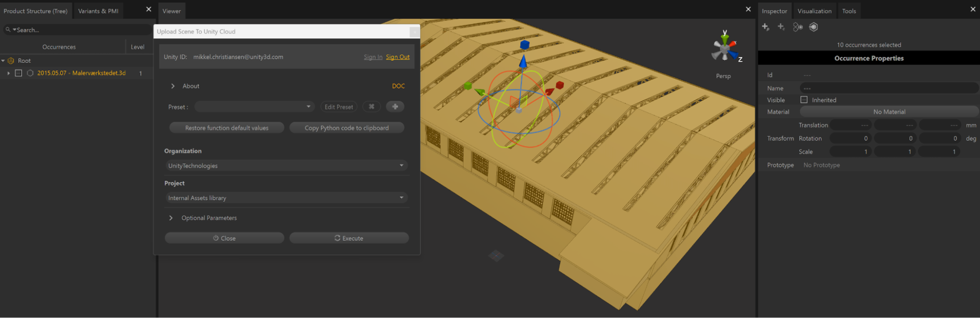This screenshot has width=980, height=318.
Task: Click Restore function default values
Action: (x=227, y=128)
